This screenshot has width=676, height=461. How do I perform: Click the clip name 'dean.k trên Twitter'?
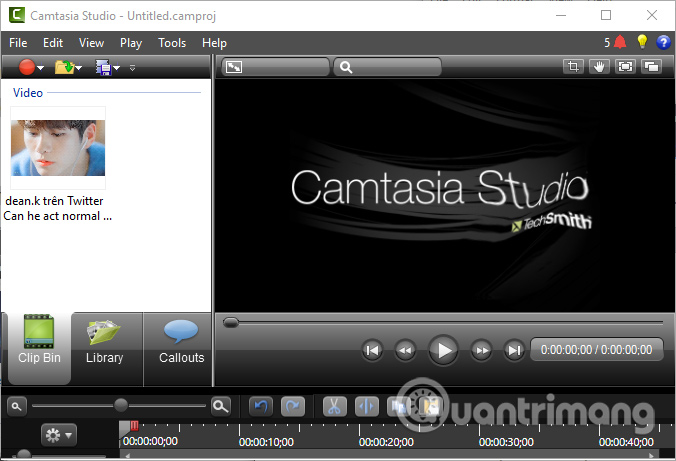coord(54,201)
